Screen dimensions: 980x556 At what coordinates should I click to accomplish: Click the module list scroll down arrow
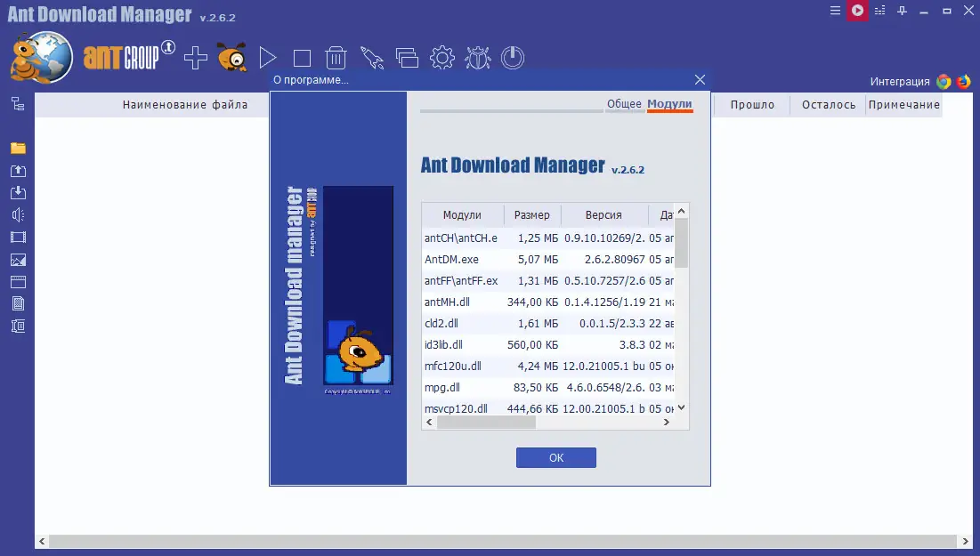(x=681, y=407)
